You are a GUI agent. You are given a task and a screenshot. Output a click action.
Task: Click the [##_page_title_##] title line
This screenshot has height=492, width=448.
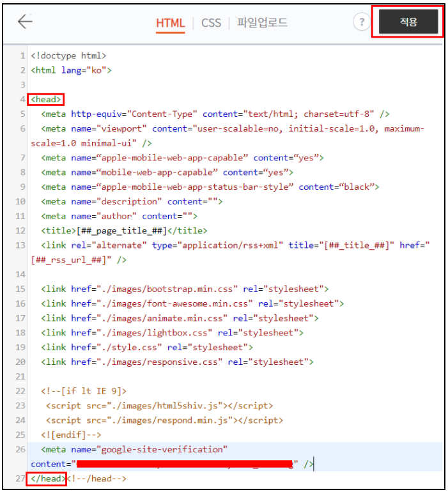coord(125,231)
